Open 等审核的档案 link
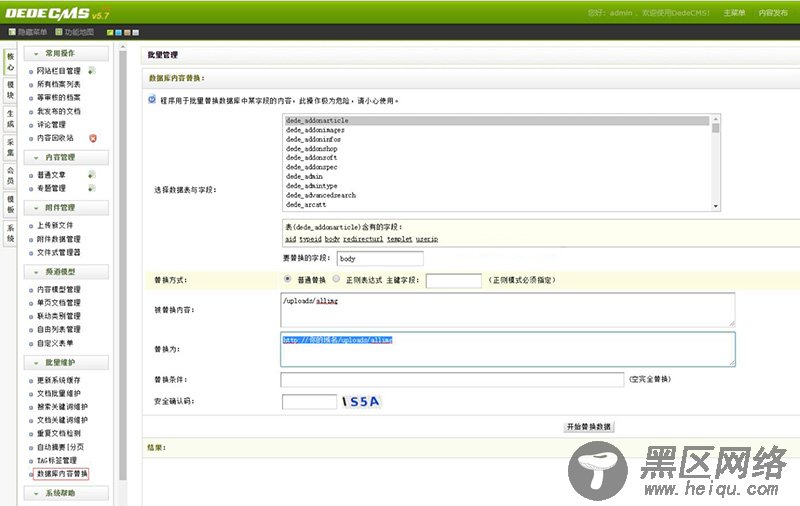800x506 pixels. tap(59, 97)
